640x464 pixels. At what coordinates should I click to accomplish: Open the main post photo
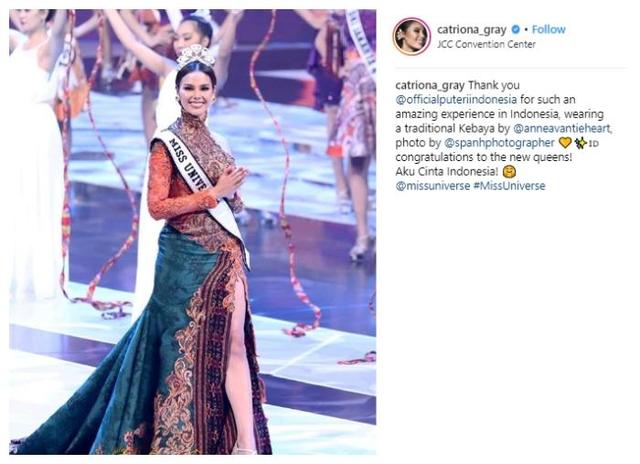click(x=193, y=232)
